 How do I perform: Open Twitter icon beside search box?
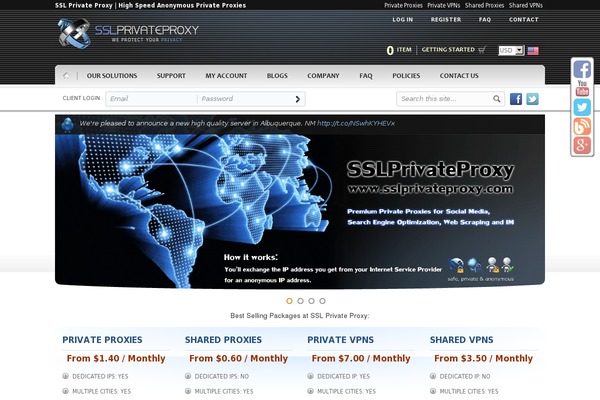coord(532,99)
